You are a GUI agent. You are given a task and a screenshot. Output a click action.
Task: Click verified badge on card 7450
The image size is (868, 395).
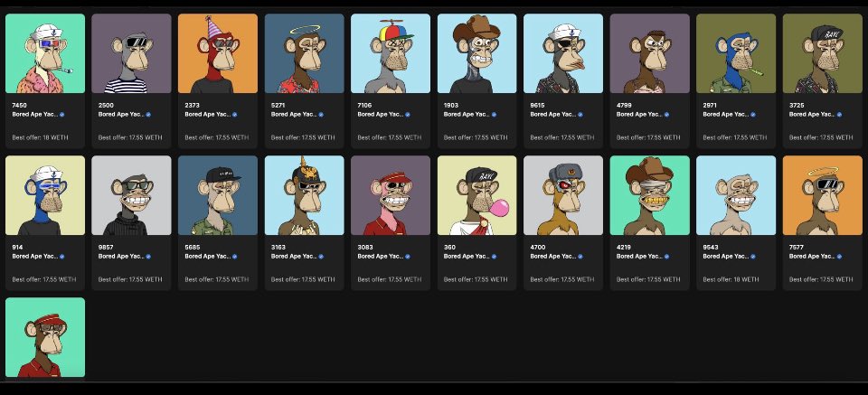pos(62,115)
